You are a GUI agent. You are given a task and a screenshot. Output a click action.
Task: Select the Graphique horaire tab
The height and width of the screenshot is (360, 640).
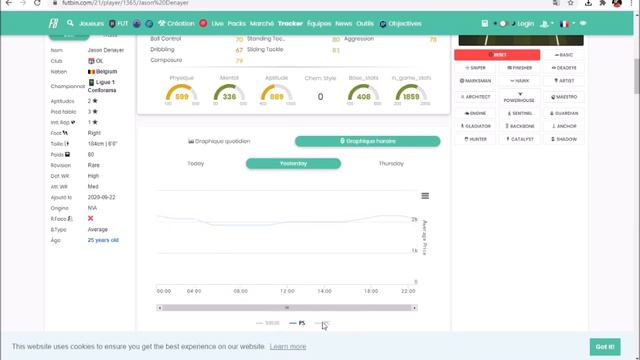pos(367,141)
